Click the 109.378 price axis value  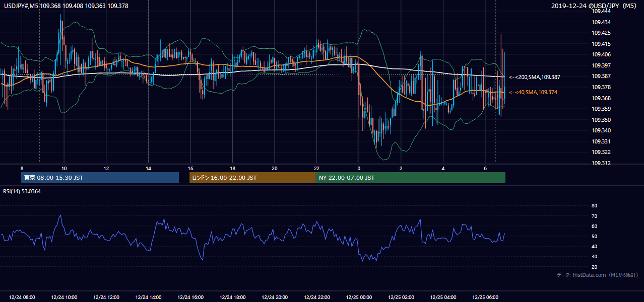[601, 87]
